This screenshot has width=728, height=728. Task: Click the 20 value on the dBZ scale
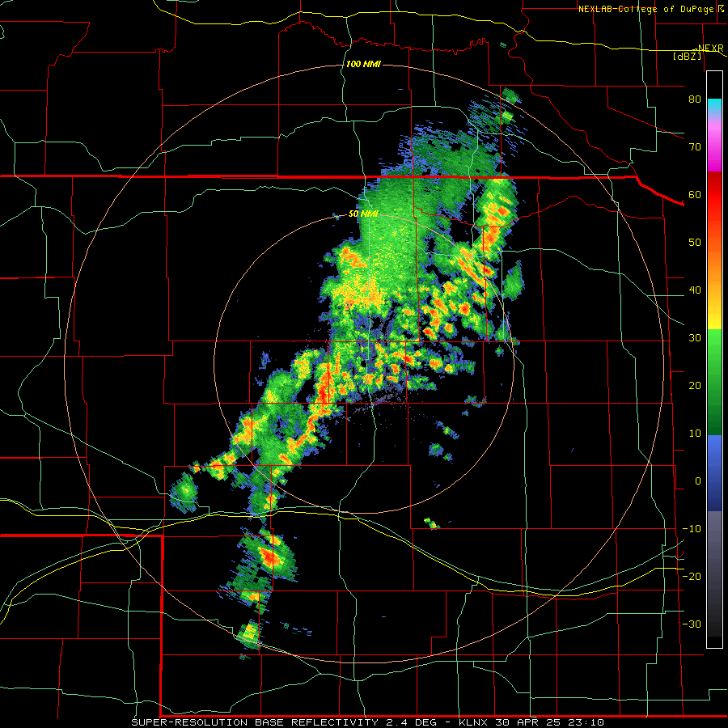[x=695, y=385]
